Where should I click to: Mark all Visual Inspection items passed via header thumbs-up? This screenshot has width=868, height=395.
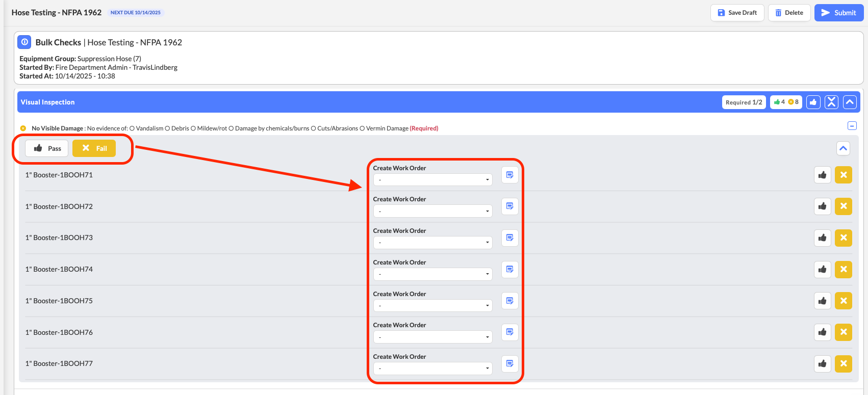coord(813,102)
